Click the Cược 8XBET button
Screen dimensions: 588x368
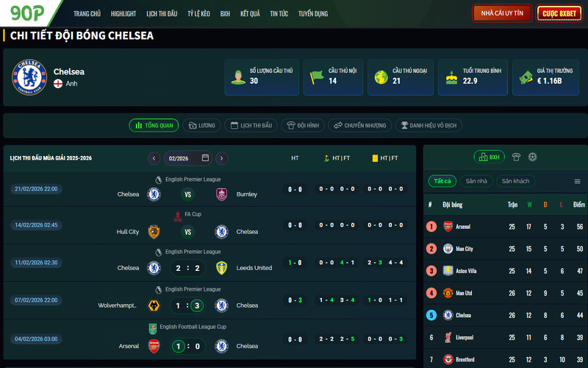coord(559,13)
